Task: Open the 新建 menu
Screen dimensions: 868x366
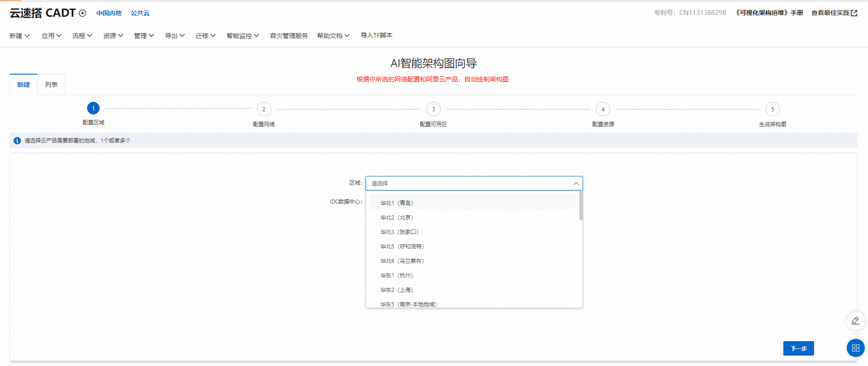Action: 19,36
